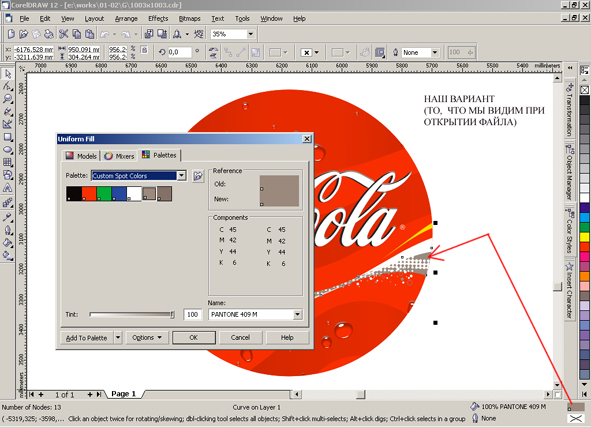Click the Application Launcher icon
The image size is (591, 428).
tap(177, 34)
